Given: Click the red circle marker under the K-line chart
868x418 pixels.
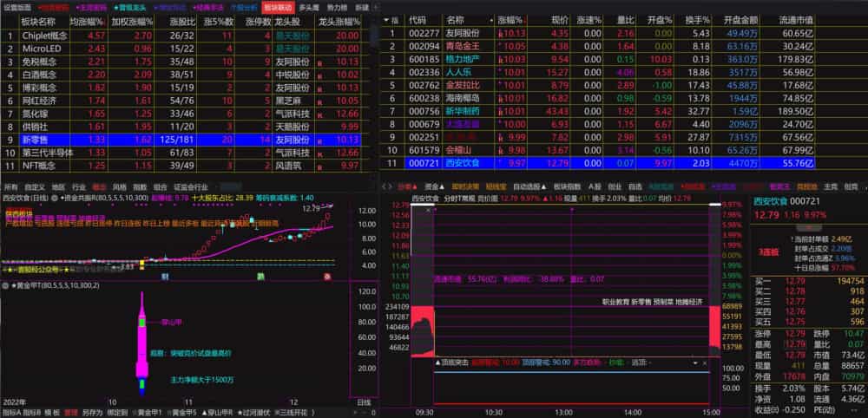Looking at the screenshot, I should [x=328, y=276].
